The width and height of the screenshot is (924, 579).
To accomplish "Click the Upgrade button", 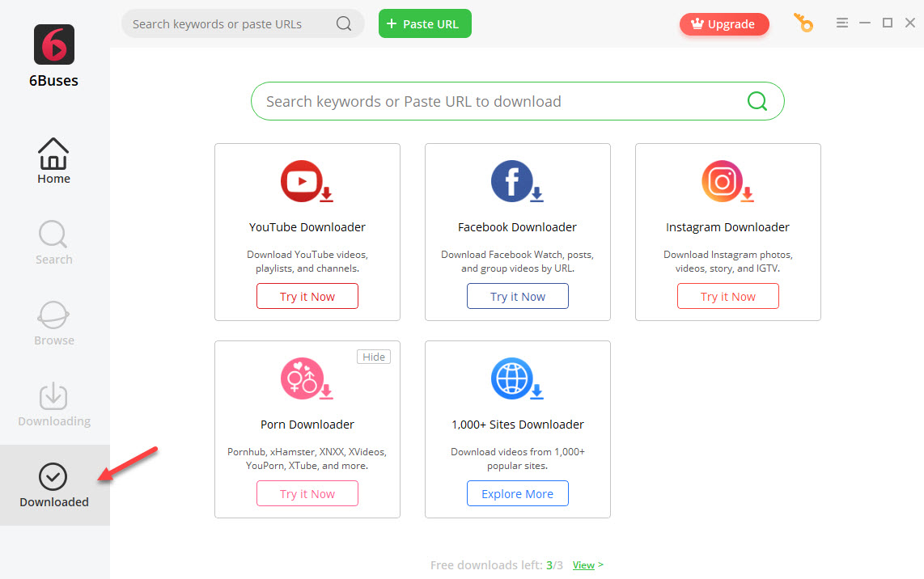I will pyautogui.click(x=724, y=24).
